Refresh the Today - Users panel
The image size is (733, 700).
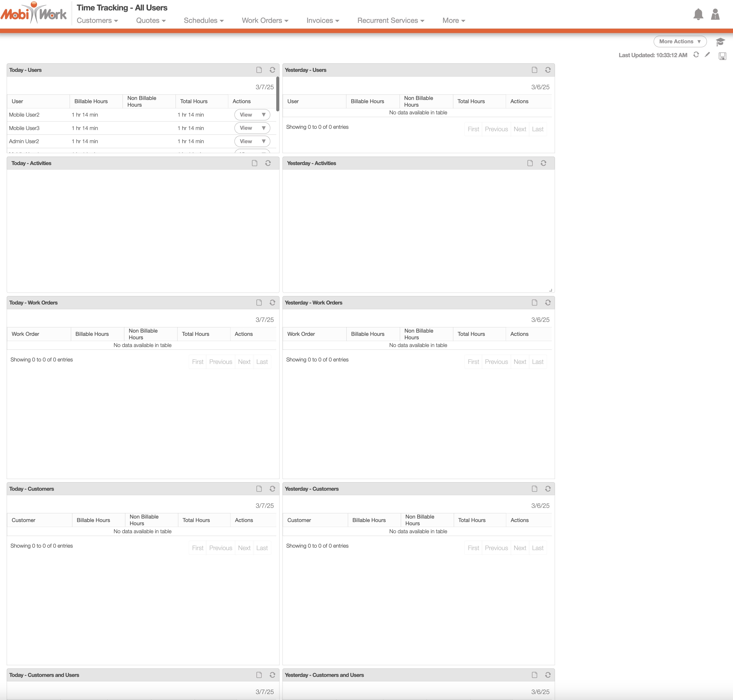coord(273,70)
